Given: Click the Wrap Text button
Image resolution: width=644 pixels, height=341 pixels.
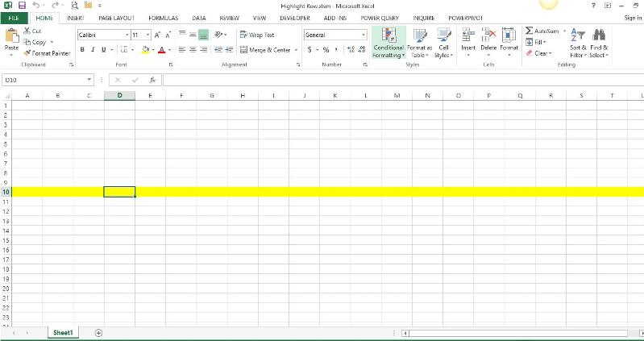Looking at the screenshot, I should [x=257, y=35].
